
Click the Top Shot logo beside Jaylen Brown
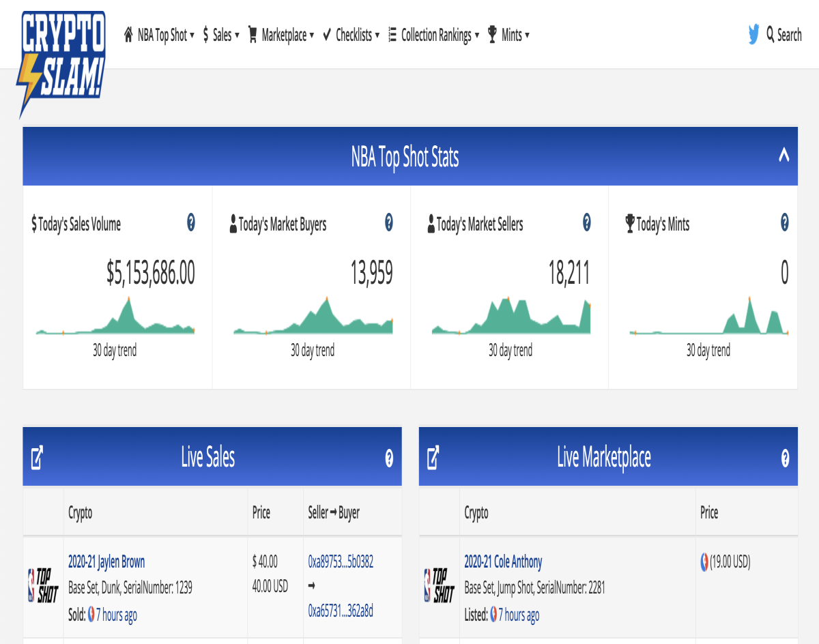(43, 585)
